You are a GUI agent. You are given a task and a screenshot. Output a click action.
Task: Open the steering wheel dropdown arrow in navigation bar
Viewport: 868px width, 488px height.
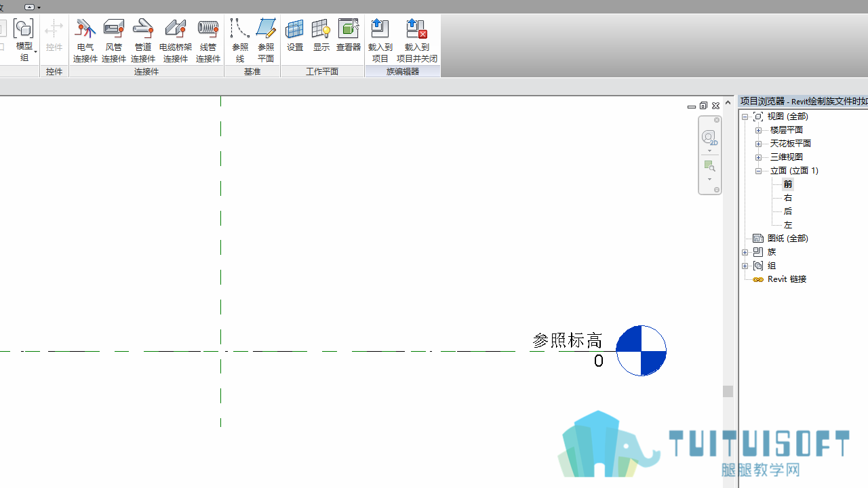(x=709, y=151)
